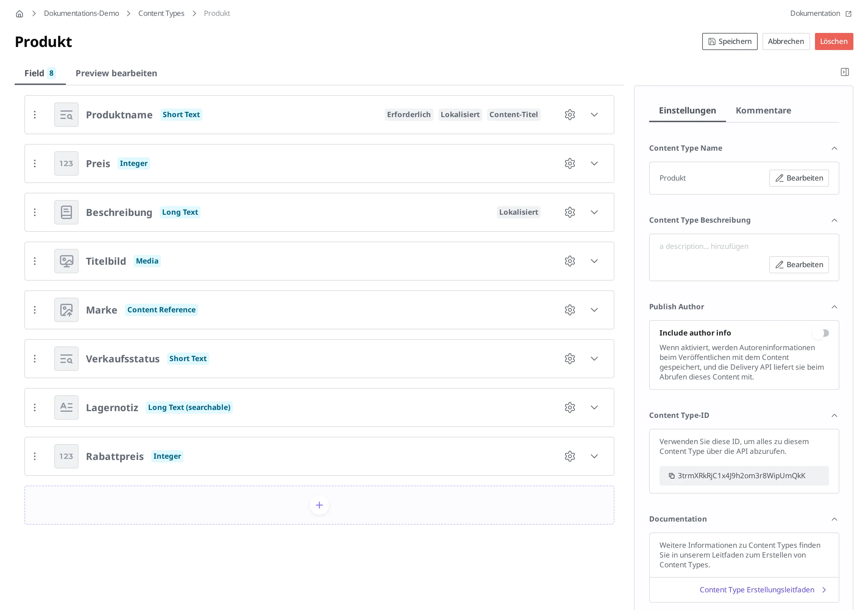The height and width of the screenshot is (610, 868).
Task: Expand the Beschreibung field row
Action: 594,212
